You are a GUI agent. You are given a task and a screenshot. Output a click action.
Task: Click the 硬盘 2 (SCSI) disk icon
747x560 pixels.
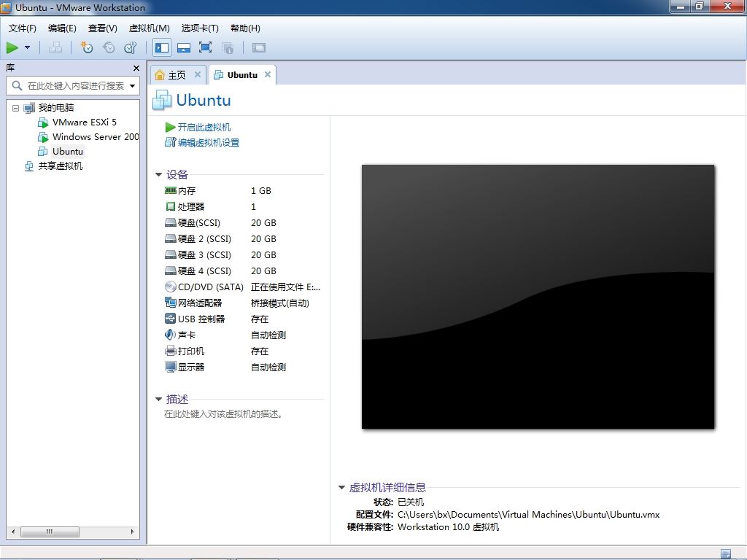[x=170, y=238]
